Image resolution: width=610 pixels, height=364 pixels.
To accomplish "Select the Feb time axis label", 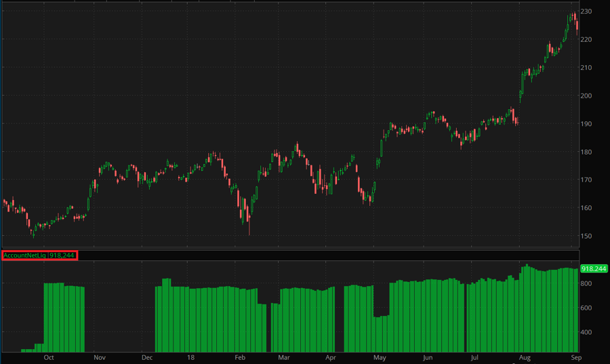I will coord(239,357).
